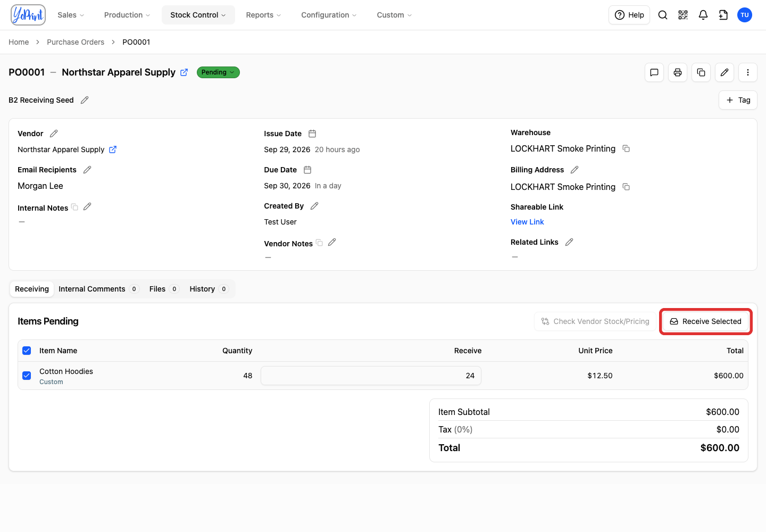This screenshot has height=532, width=766.
Task: Open the comment icon button for PO0001
Action: [654, 72]
